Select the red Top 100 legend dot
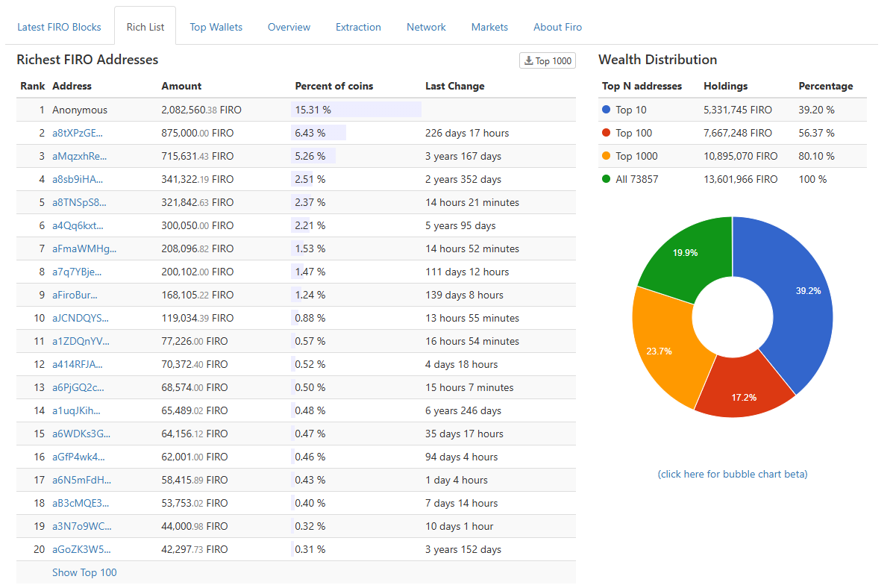The image size is (896, 588). point(605,133)
